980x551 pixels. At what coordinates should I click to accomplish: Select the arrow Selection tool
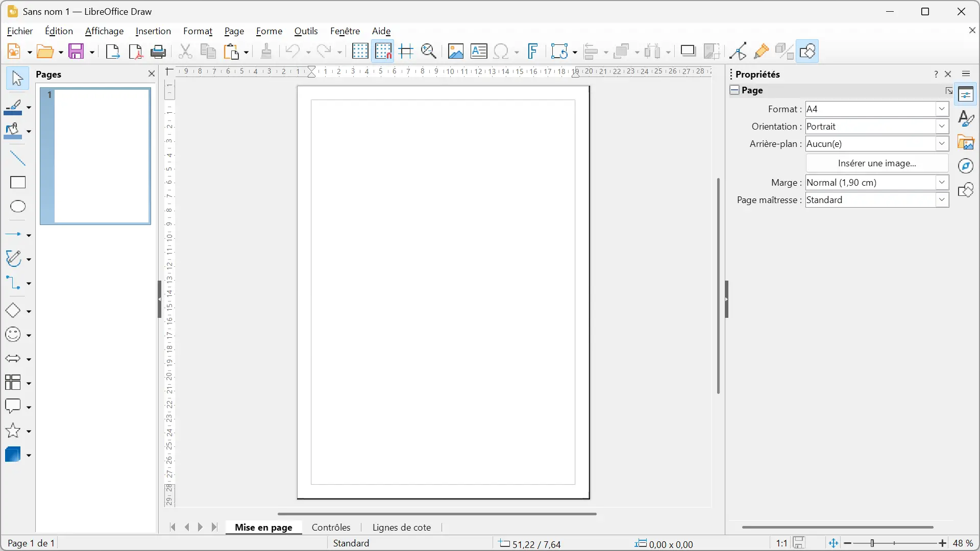pos(17,79)
